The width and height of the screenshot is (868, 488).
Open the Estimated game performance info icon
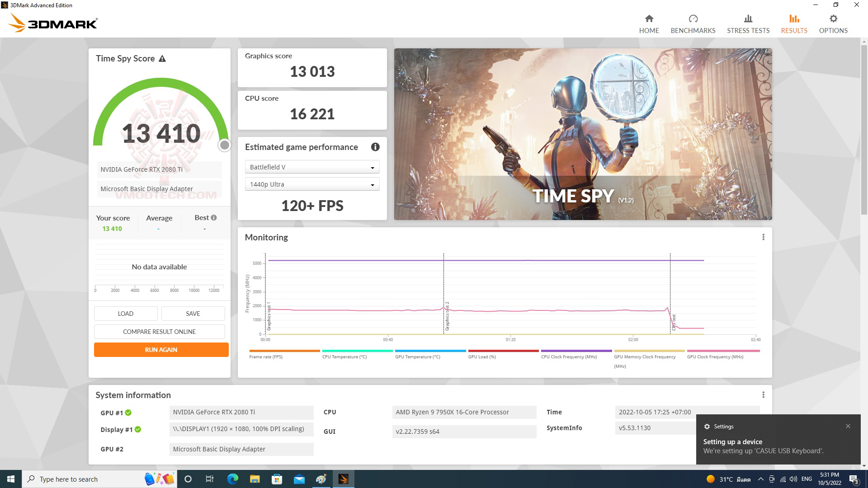[x=375, y=147]
